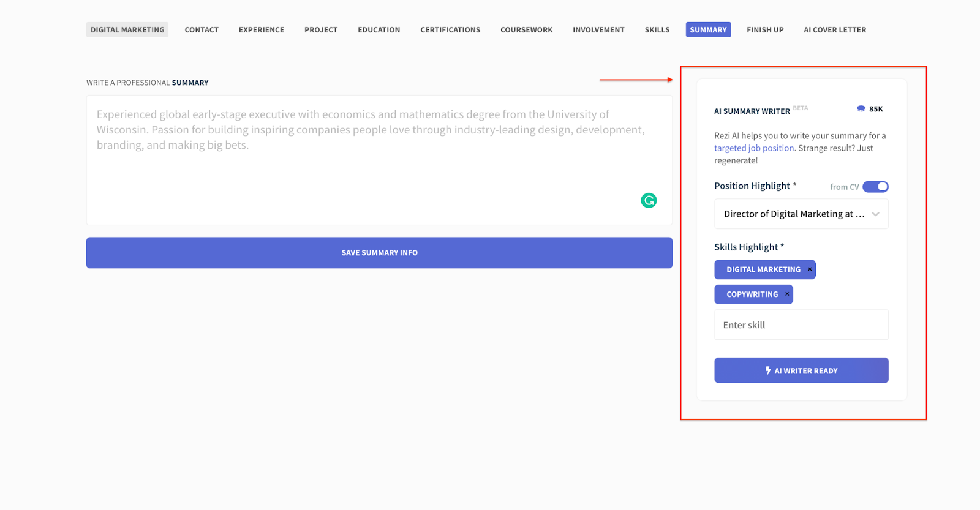980x510 pixels.
Task: Go to the Certifications tab
Action: tap(450, 29)
